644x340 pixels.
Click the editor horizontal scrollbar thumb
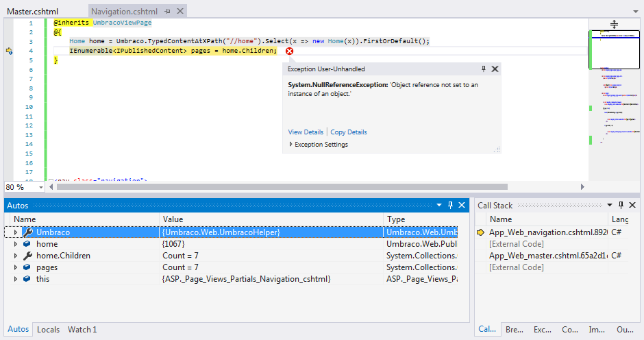[282, 186]
